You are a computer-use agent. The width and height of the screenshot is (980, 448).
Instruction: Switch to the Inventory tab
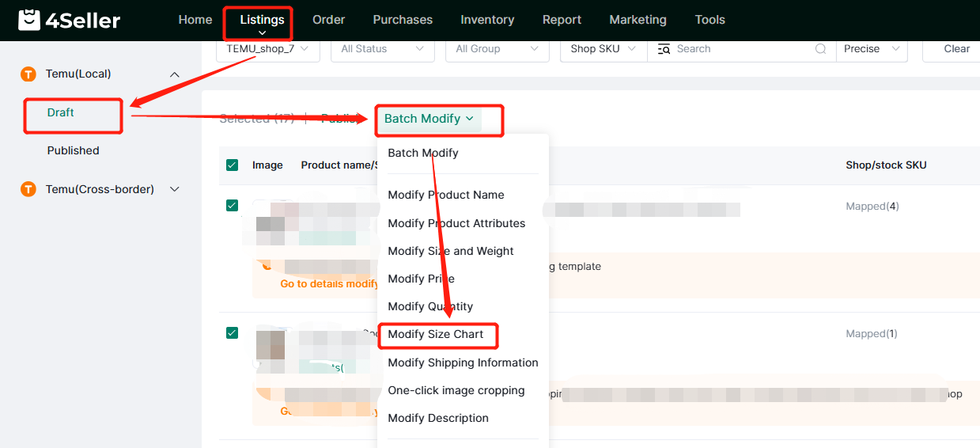[487, 20]
